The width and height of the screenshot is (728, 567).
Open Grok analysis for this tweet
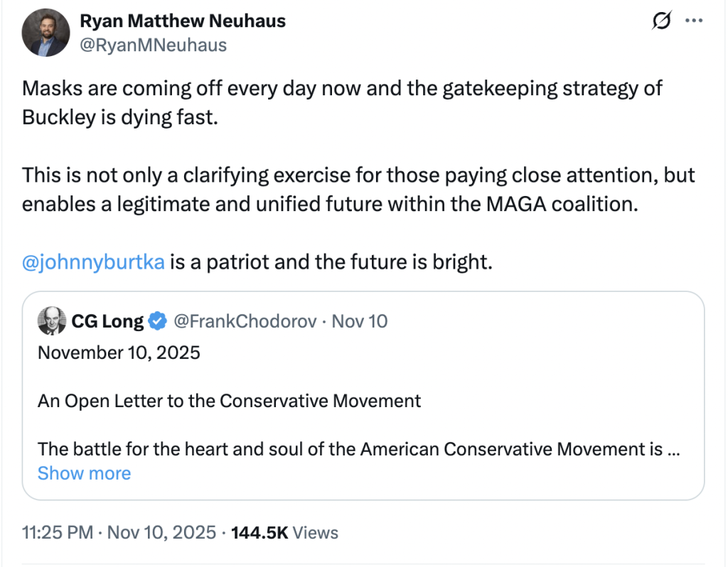tap(662, 21)
